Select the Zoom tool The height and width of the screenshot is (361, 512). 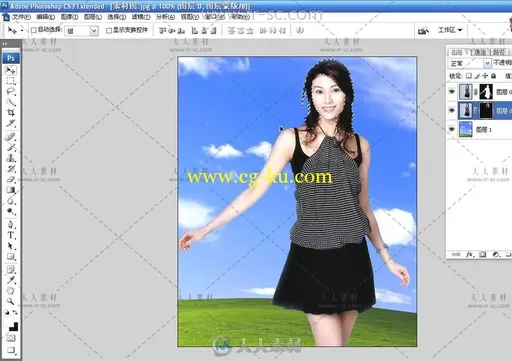click(x=11, y=301)
